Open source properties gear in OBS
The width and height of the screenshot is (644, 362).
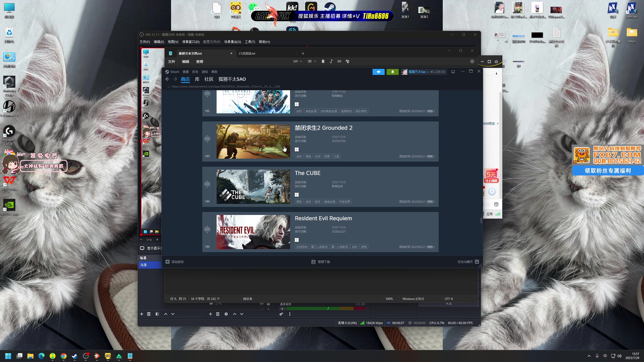[226, 314]
